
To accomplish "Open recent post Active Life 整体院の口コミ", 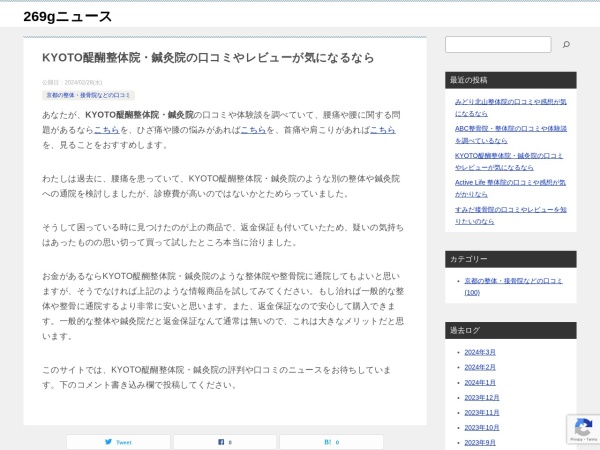I will coord(510,188).
